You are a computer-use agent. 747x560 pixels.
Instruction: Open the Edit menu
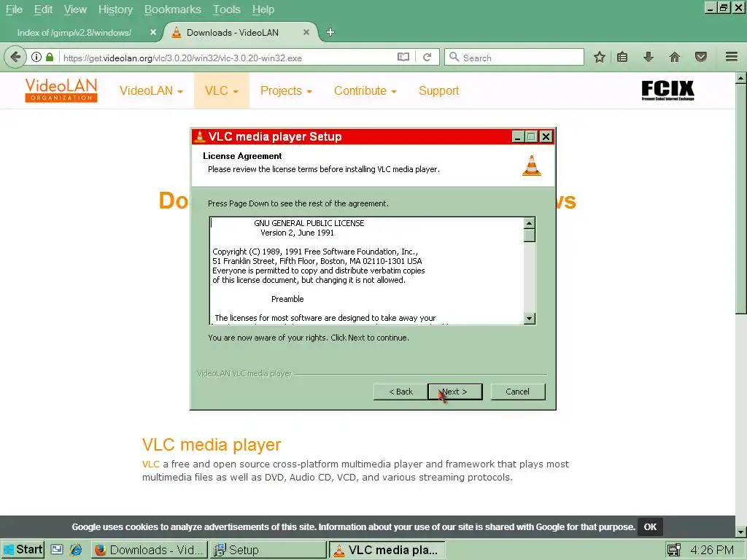click(43, 9)
